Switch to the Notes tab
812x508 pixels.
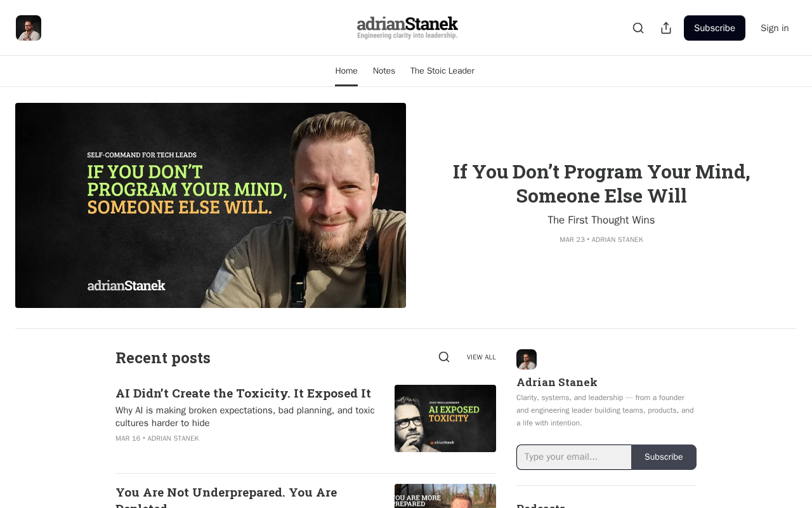click(x=384, y=71)
